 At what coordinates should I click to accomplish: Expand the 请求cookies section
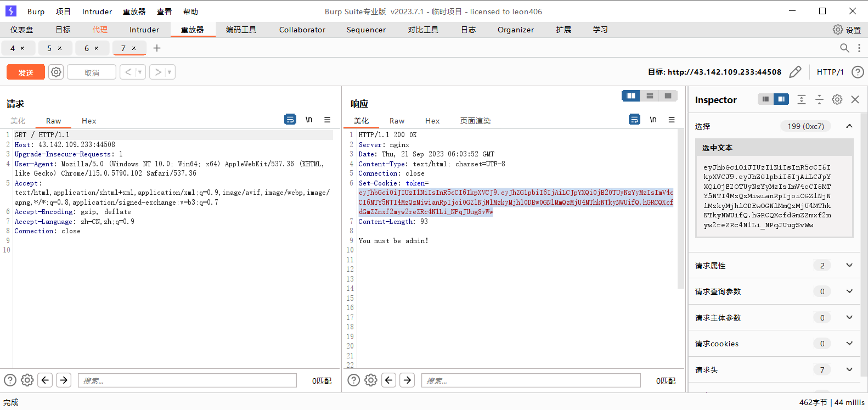[x=849, y=344]
